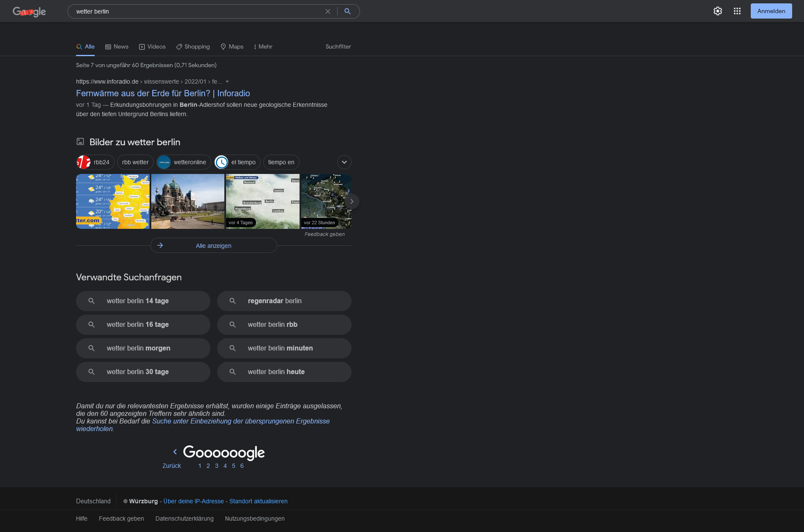Click the previous page arrow beside Goooooogle
The width and height of the screenshot is (804, 532).
(175, 452)
